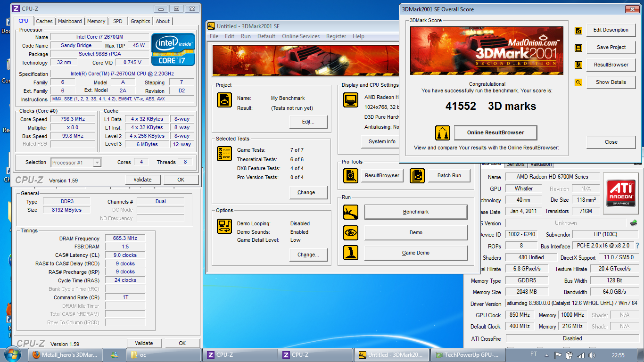The height and width of the screenshot is (362, 644).
Task: Open the Windows Start menu
Action: pyautogui.click(x=12, y=354)
